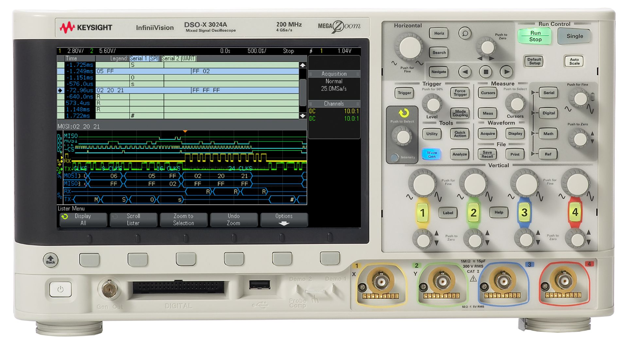Click the left-arrow navigate backward key
The height and width of the screenshot is (347, 644).
(465, 72)
